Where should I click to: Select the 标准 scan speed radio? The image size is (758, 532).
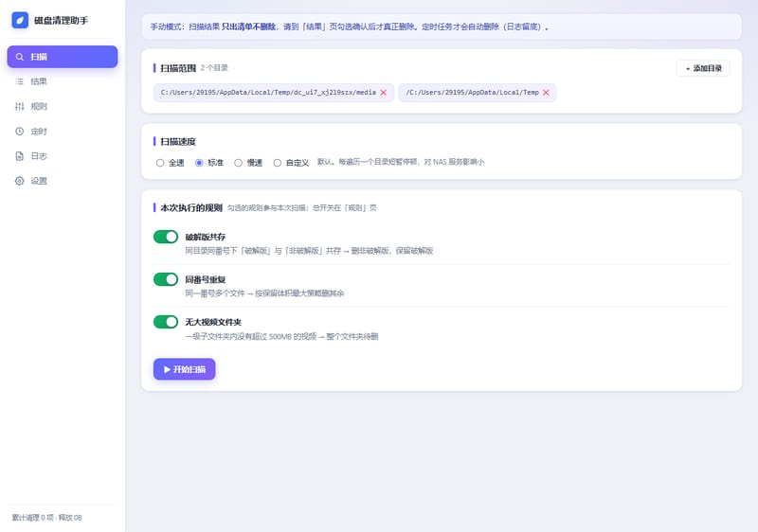click(199, 163)
